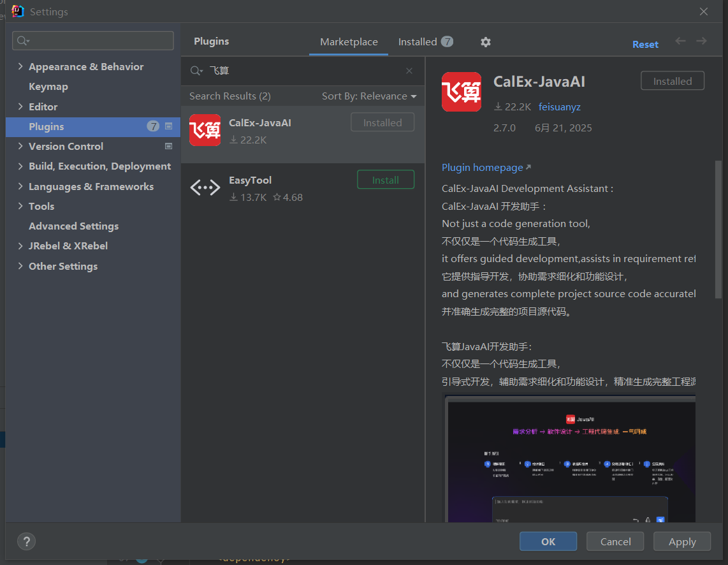
Task: Select Keymap in settings tree
Action: [x=48, y=87]
